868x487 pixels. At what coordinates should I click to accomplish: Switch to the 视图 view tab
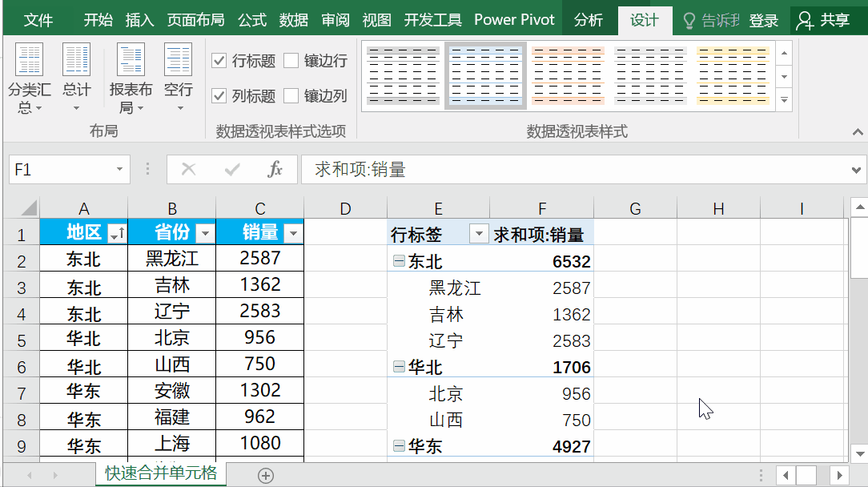coord(376,21)
